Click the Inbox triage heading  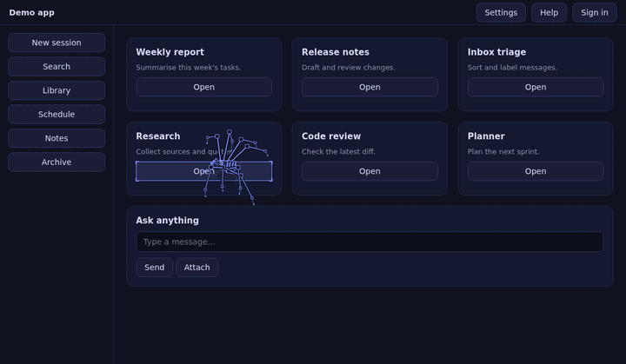click(x=496, y=52)
